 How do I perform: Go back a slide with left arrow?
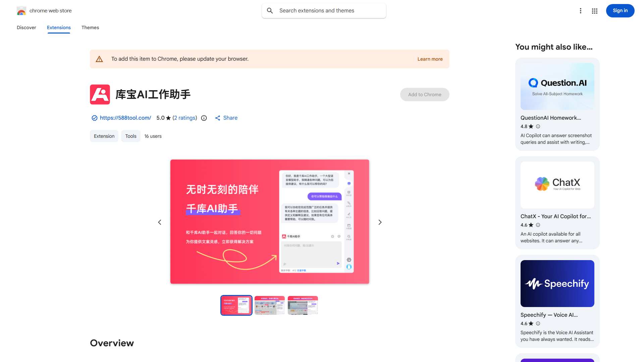click(x=159, y=222)
